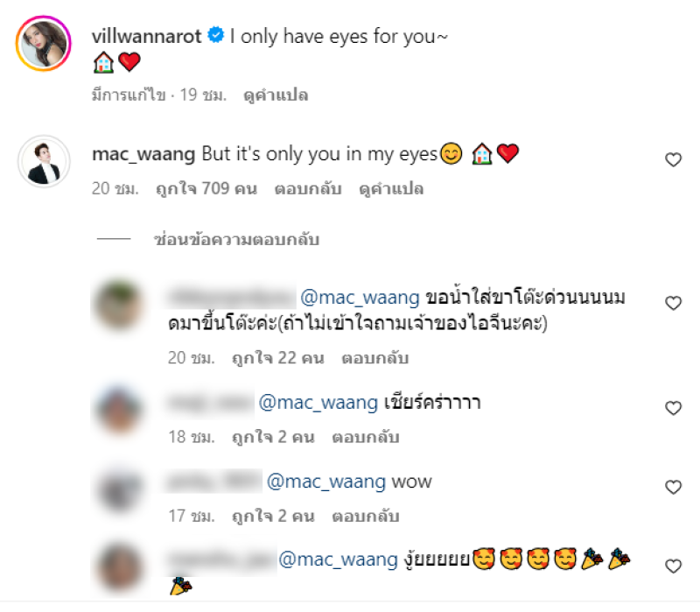
Task: Like the งุ้ยยยยย reply with heart icon
Action: [x=673, y=566]
